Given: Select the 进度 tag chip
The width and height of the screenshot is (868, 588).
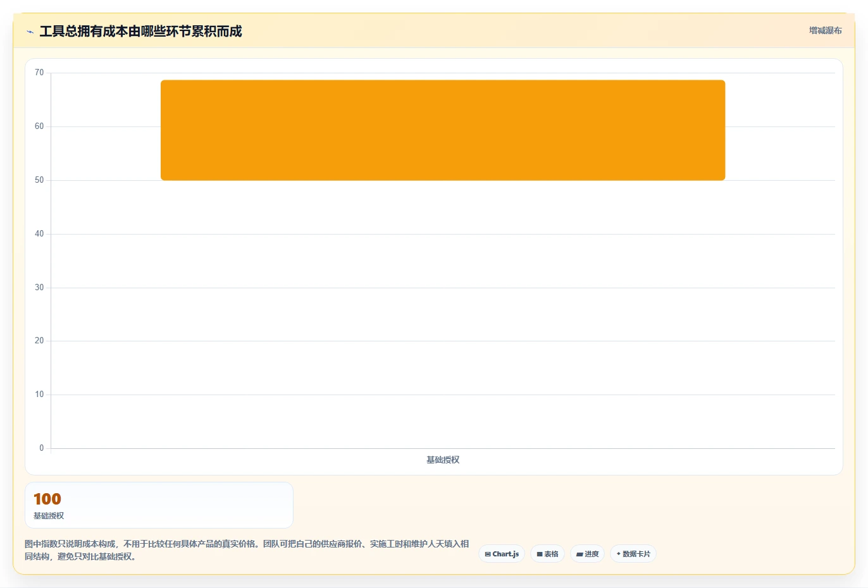Looking at the screenshot, I should tap(588, 554).
